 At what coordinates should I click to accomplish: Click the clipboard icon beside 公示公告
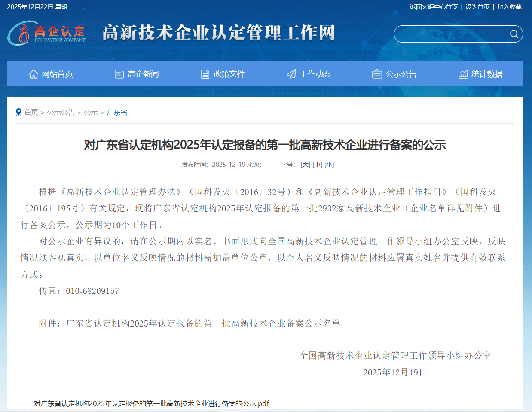[x=377, y=74]
